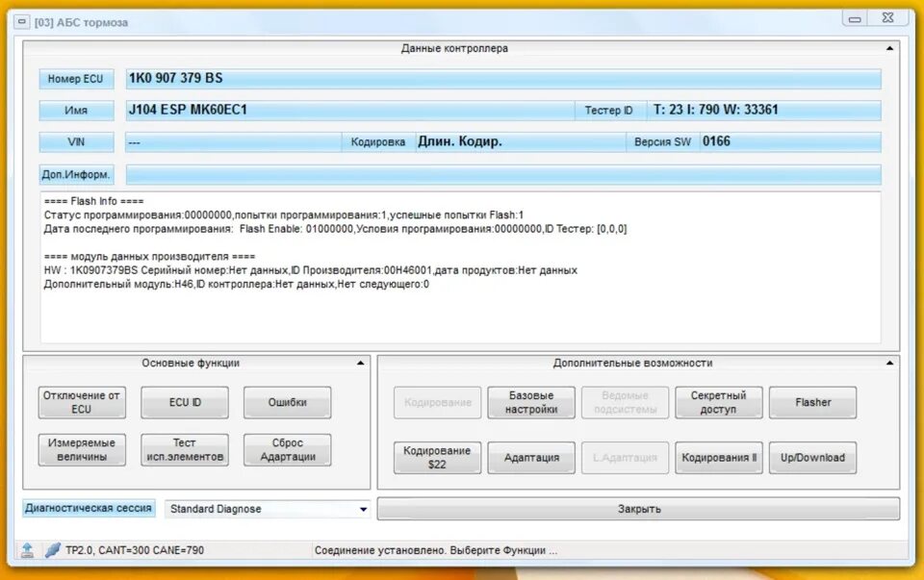Open the Адаптация function

point(531,458)
